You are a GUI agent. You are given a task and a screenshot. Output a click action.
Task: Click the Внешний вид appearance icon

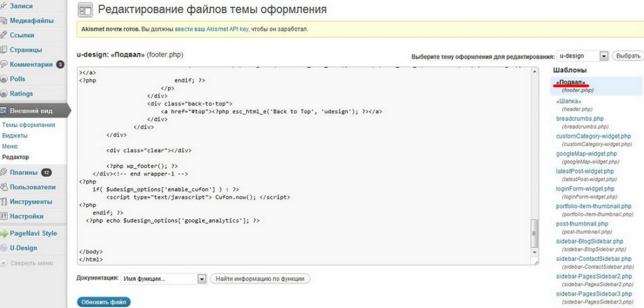[x=3, y=111]
